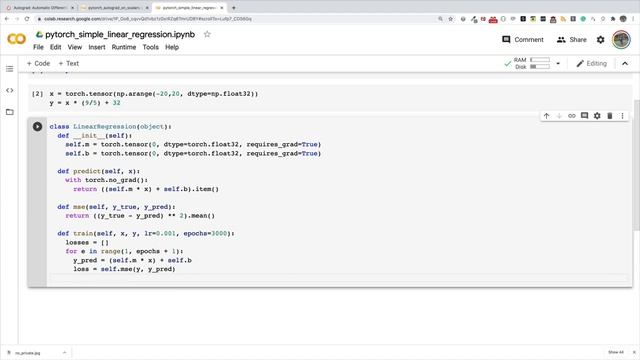The height and width of the screenshot is (360, 640).
Task: Run the LinearRegression class cell
Action: click(37, 127)
